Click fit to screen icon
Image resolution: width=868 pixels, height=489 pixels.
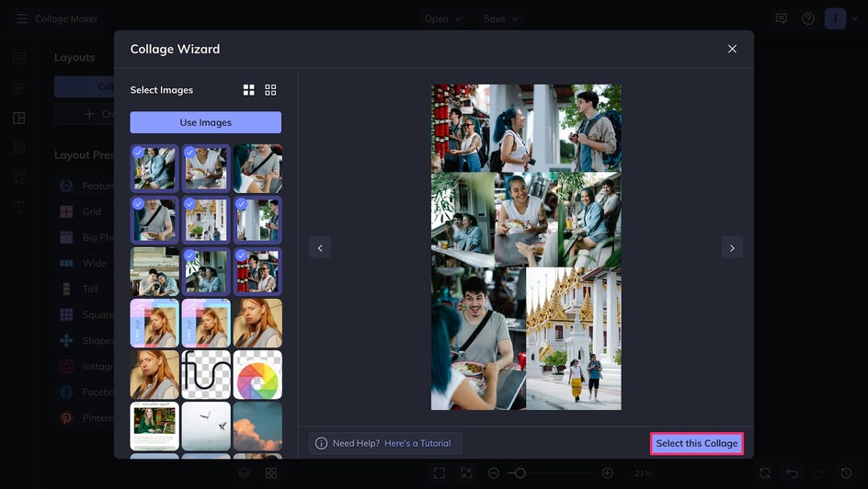tap(440, 473)
